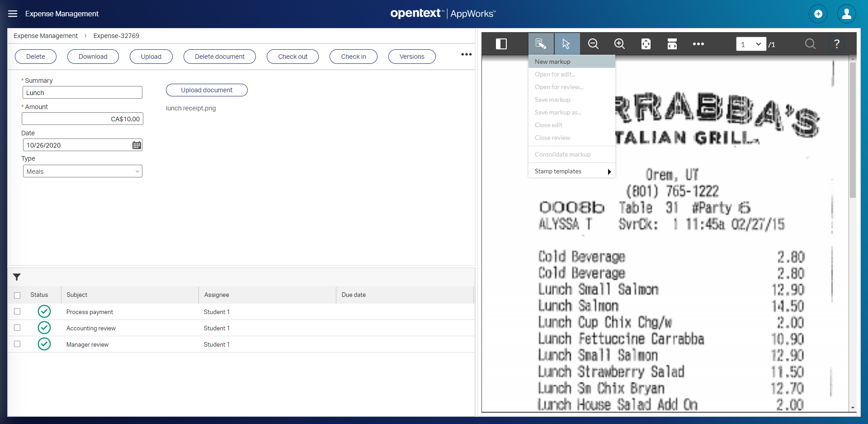Click the Summary input field
Image resolution: width=868 pixels, height=424 pixels.
point(82,92)
